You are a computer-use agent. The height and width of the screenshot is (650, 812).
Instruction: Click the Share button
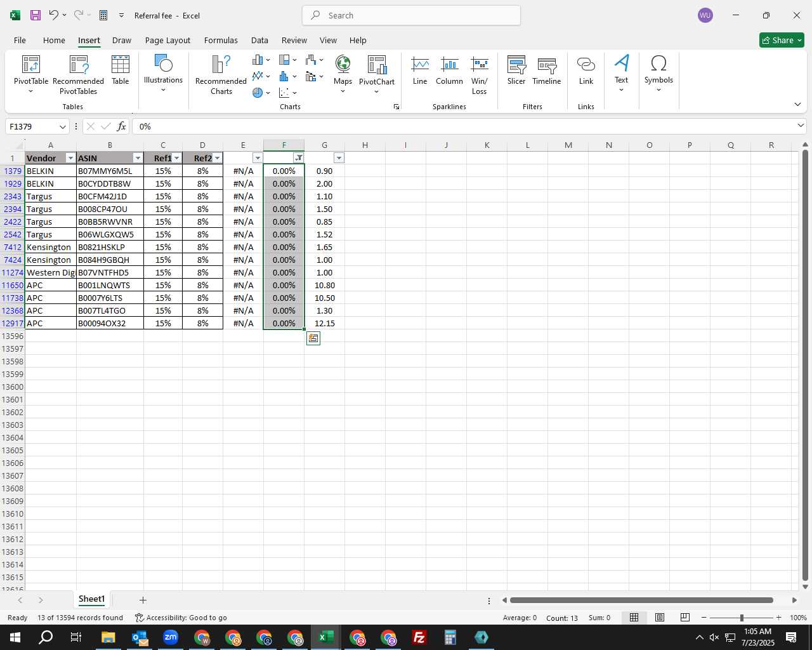point(782,40)
